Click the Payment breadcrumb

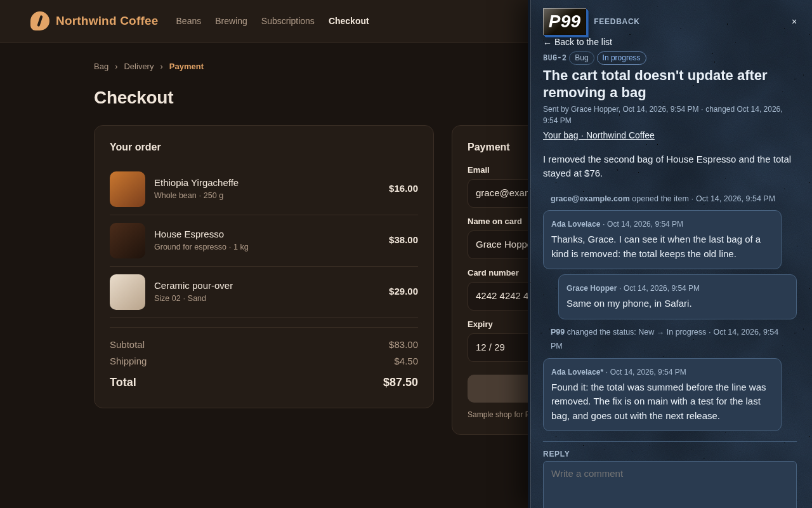coord(187,66)
